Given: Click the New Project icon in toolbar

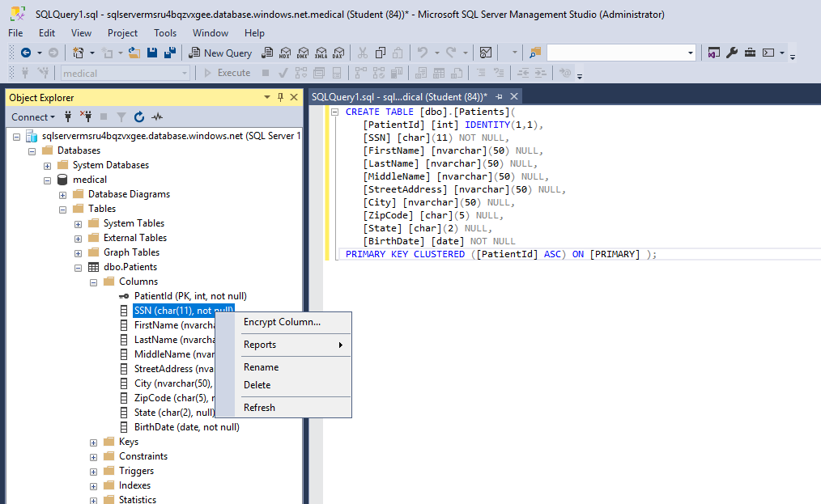Looking at the screenshot, I should pyautogui.click(x=78, y=53).
